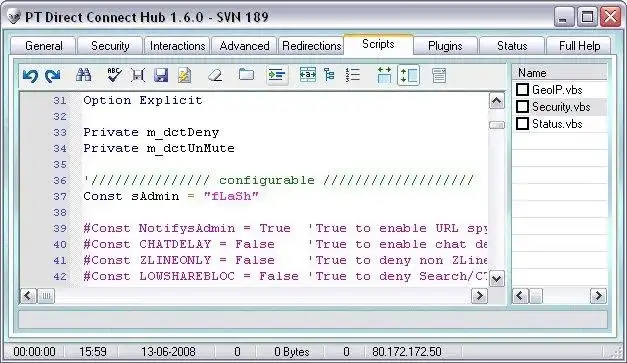This screenshot has height=363, width=627.
Task: Click the 80.172.172.50 IP address
Action: tap(407, 352)
